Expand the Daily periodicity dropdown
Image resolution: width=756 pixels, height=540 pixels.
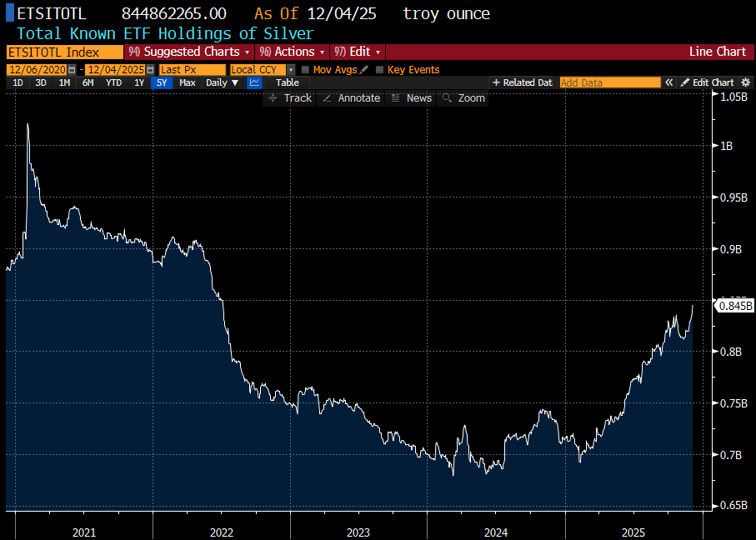222,82
